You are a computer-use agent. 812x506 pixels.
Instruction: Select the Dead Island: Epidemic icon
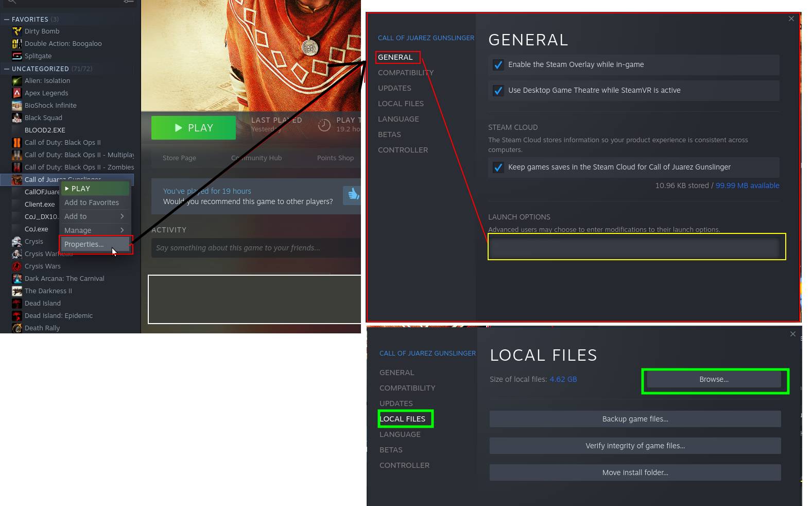[x=17, y=316]
